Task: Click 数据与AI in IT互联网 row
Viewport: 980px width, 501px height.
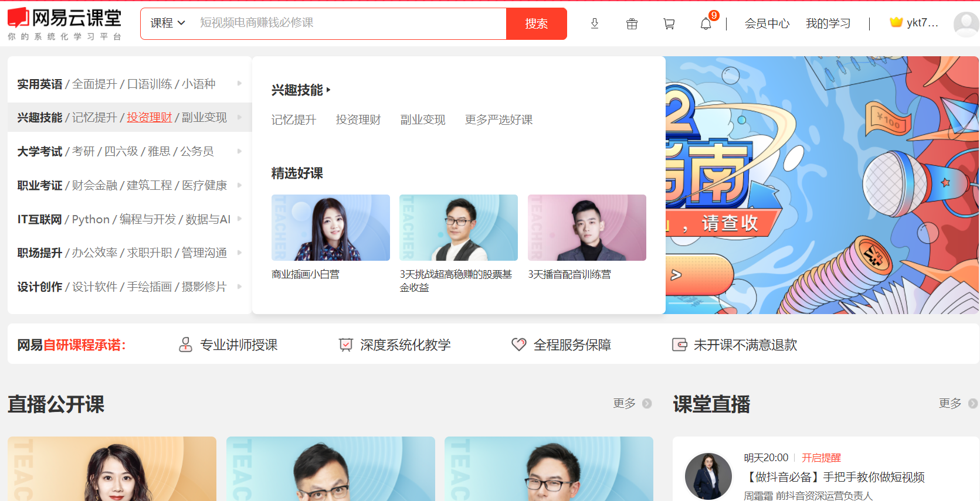Action: [208, 219]
